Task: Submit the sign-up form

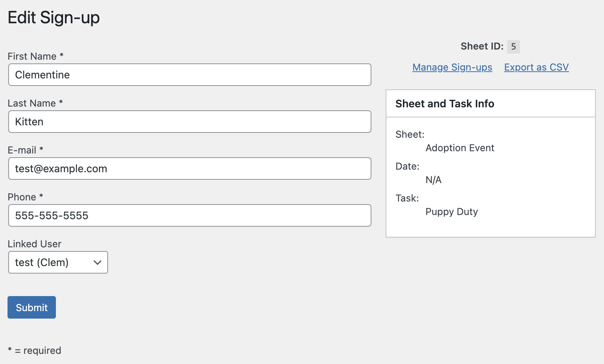Action: pos(32,307)
